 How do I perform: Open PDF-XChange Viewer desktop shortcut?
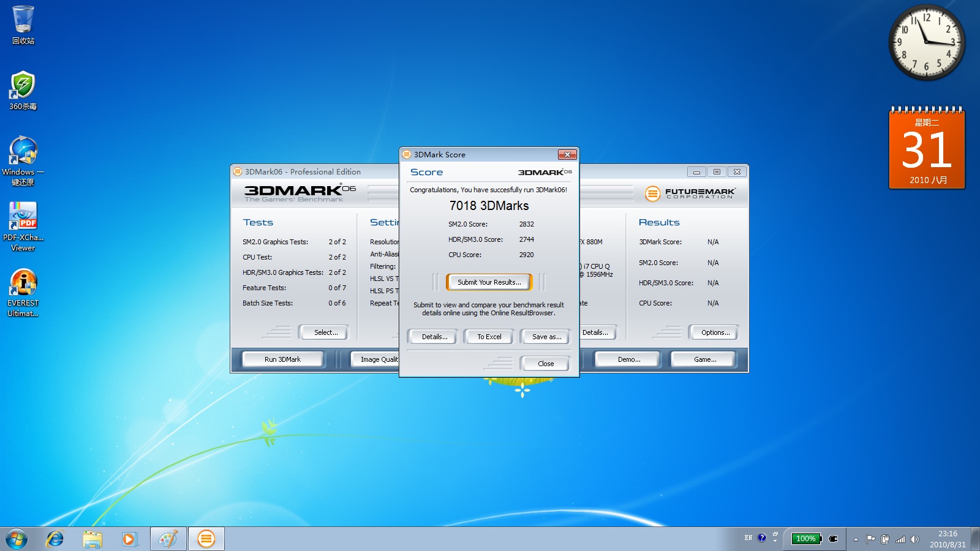click(x=23, y=227)
